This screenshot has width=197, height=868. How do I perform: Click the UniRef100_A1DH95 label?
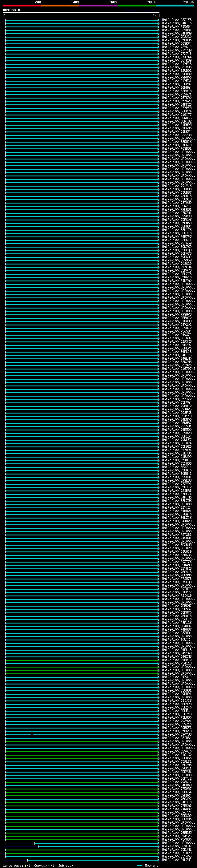[x=177, y=125]
